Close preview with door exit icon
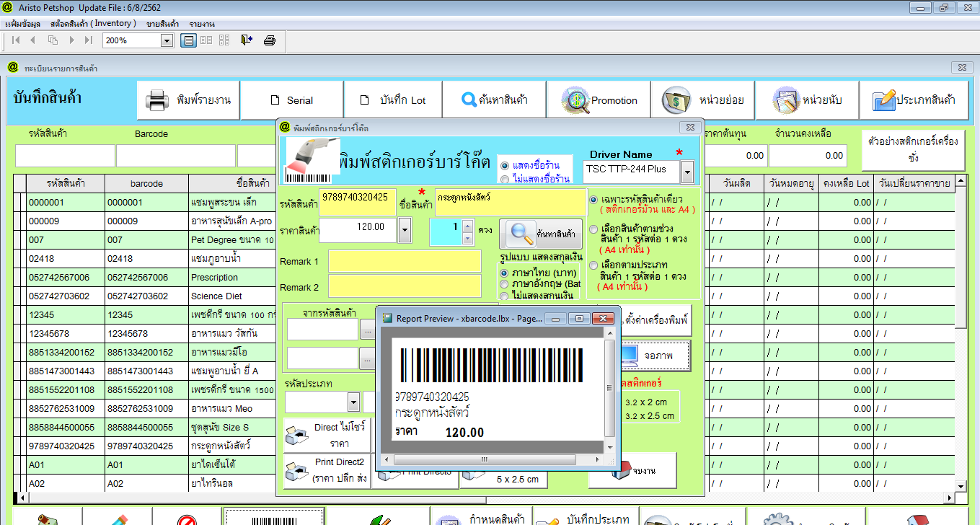Image resolution: width=980 pixels, height=525 pixels. pyautogui.click(x=247, y=40)
